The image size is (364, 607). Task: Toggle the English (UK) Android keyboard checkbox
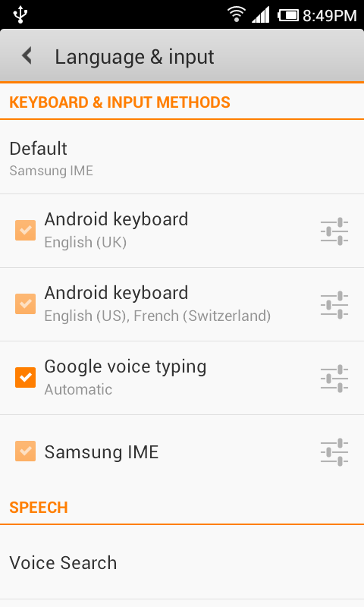26,231
